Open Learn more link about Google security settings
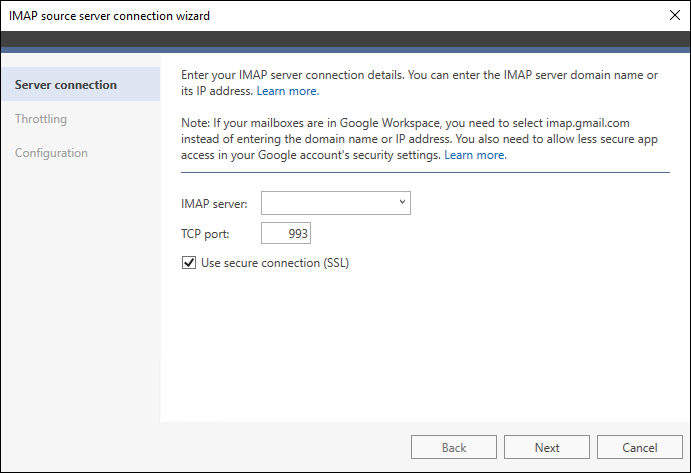This screenshot has width=691, height=473. coord(476,155)
